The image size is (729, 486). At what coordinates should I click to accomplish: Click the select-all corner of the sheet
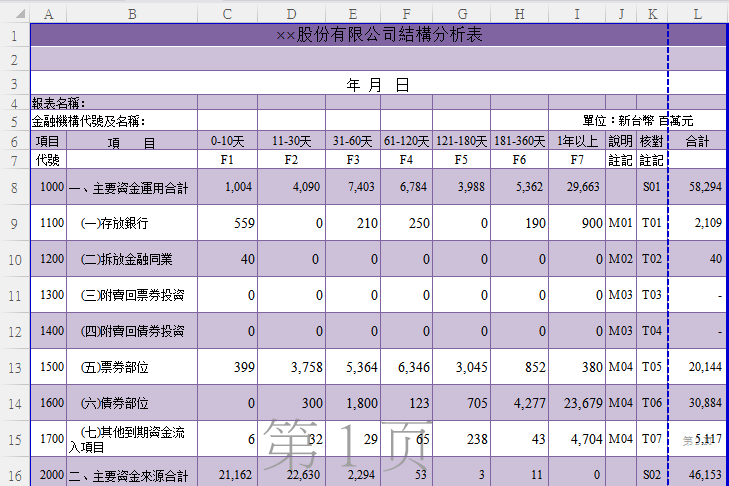14,13
